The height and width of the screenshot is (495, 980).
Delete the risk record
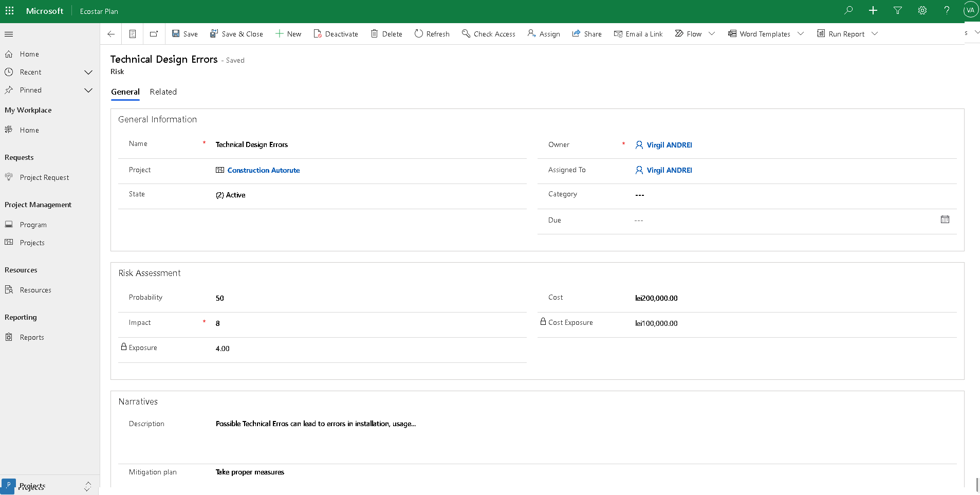click(386, 34)
